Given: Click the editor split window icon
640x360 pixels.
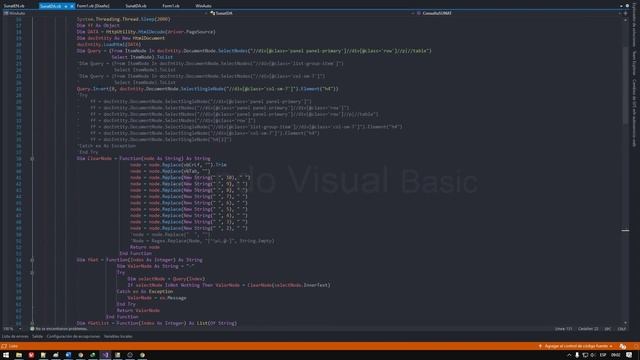Looking at the screenshot, I should pyautogui.click(x=625, y=13).
